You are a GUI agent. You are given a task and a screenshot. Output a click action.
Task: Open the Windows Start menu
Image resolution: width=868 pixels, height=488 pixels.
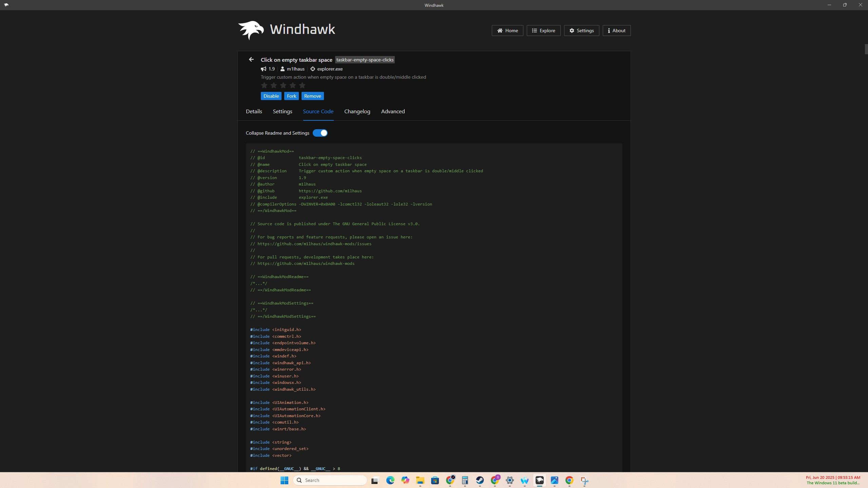point(284,480)
